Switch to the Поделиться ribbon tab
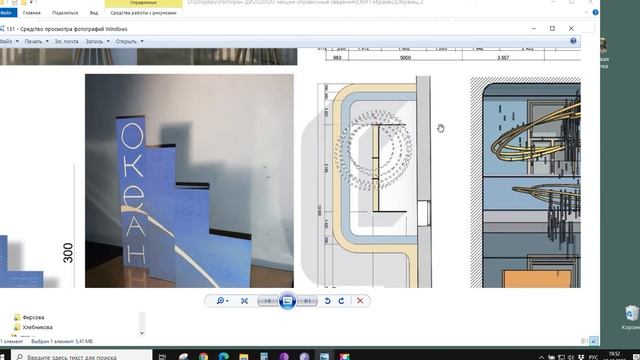Image resolution: width=640 pixels, height=360 pixels. 65,13
